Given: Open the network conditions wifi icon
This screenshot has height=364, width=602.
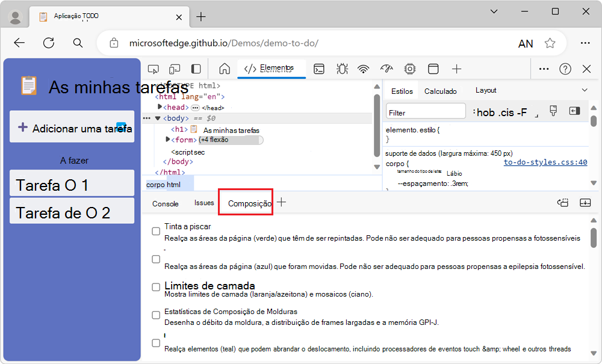Looking at the screenshot, I should [x=363, y=69].
